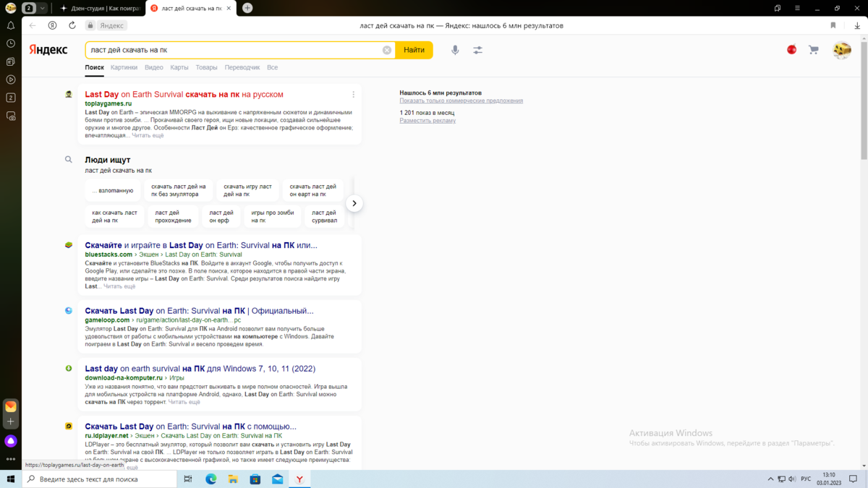Screen dimensions: 868x488
Task: Expand 'Читать ещё' in toplaygames snippet
Action: [x=148, y=135]
